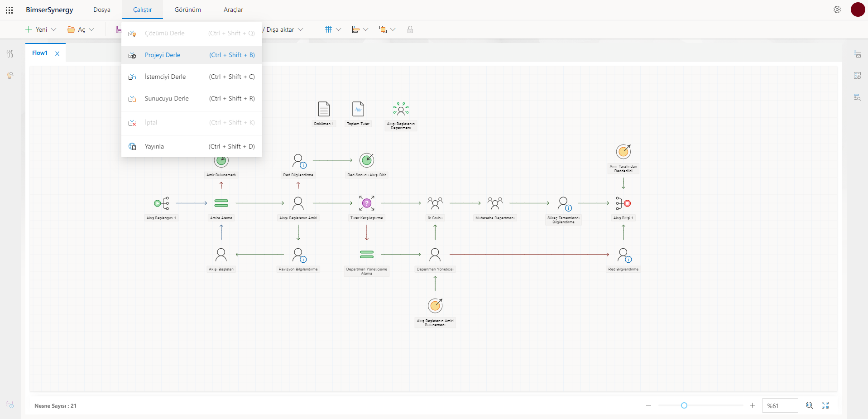Select the Toplam Tutar variable node
The width and height of the screenshot is (868, 419).
click(358, 109)
